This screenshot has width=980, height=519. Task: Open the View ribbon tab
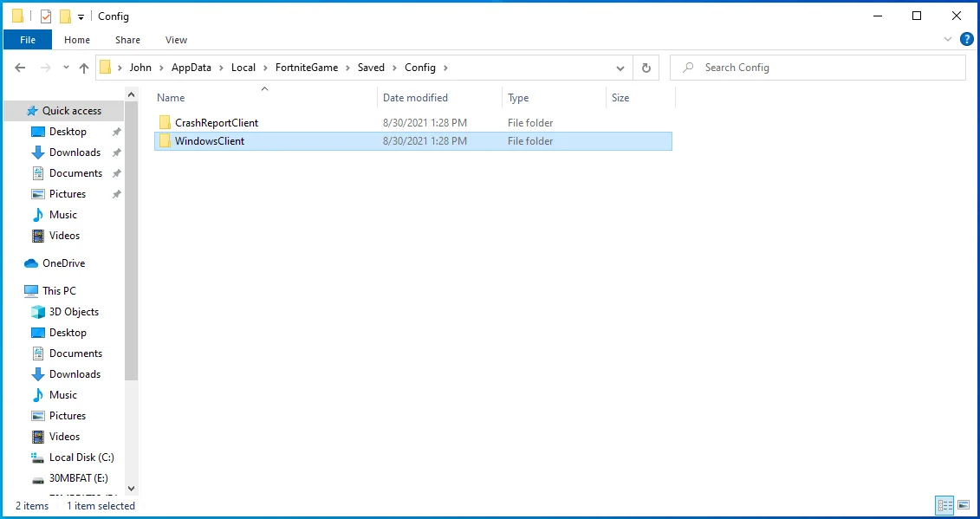[176, 39]
